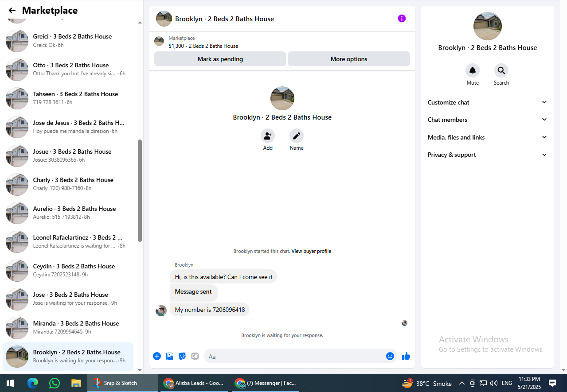Attach a file image icon
The image size is (567, 392).
[169, 356]
